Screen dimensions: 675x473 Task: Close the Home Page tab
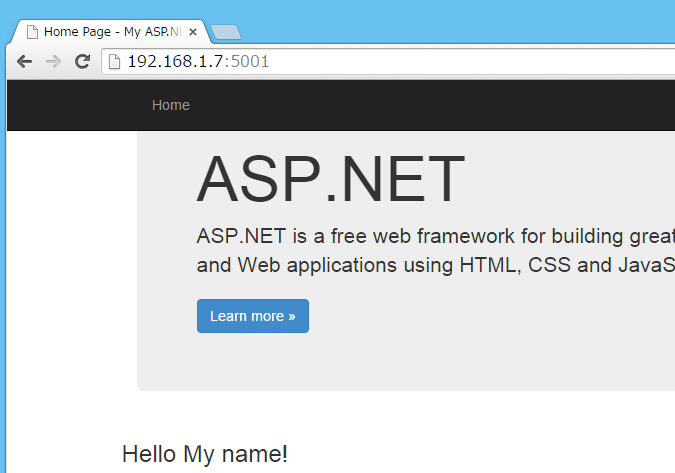[x=193, y=32]
